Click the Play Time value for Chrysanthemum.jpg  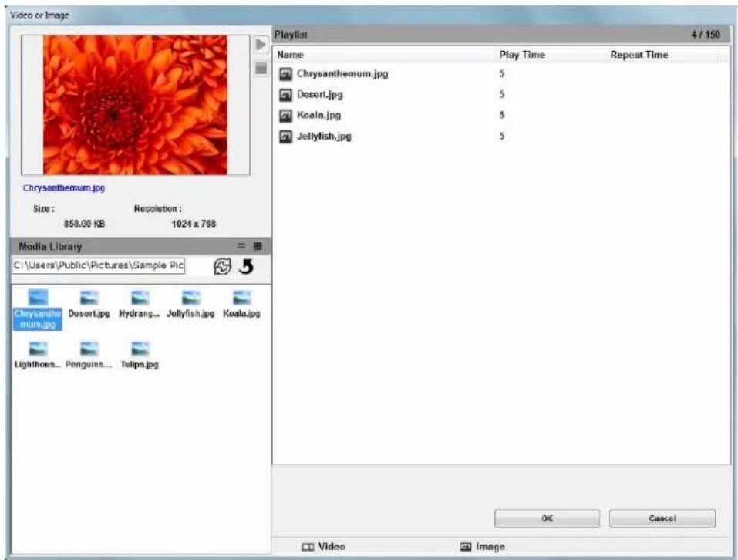tap(502, 74)
